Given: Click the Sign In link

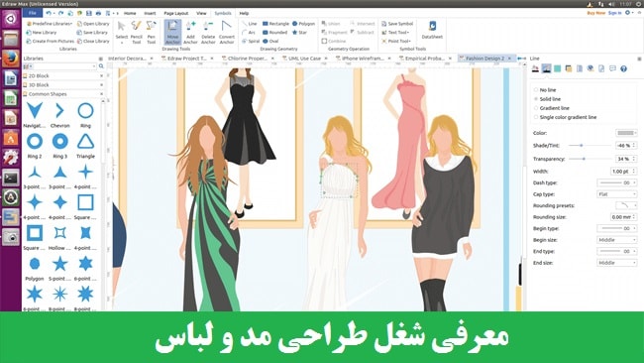Looking at the screenshot, I should coord(615,13).
